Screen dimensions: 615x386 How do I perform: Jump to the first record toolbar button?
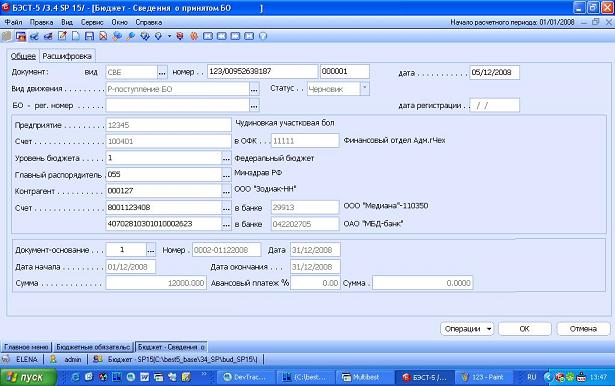pos(208,36)
